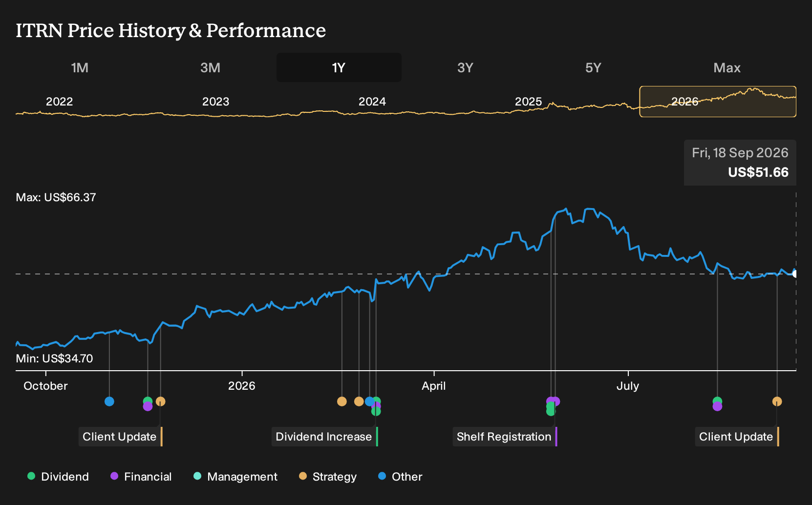This screenshot has height=505, width=812.
Task: Click the purple Financial dot in November
Action: (x=148, y=406)
